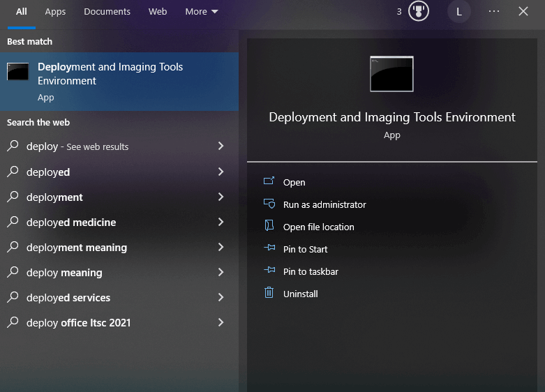Select Pin to taskbar
The image size is (545, 392).
point(311,271)
